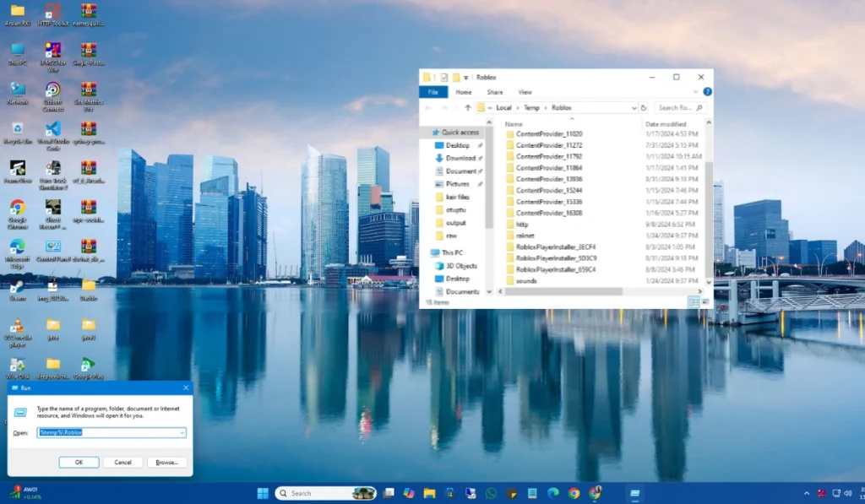Screen dimensions: 865x504
Task: Switch to large icons view in Explorer
Action: pyautogui.click(x=705, y=301)
